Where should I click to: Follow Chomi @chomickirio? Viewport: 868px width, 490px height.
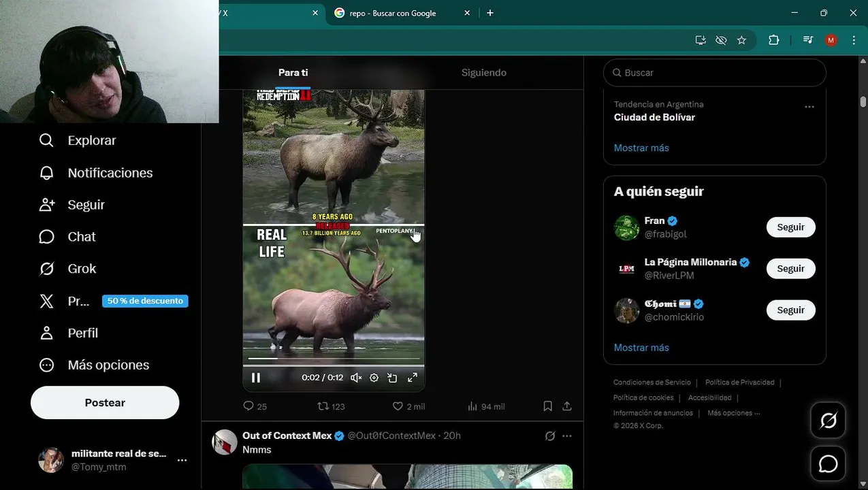[x=790, y=310]
